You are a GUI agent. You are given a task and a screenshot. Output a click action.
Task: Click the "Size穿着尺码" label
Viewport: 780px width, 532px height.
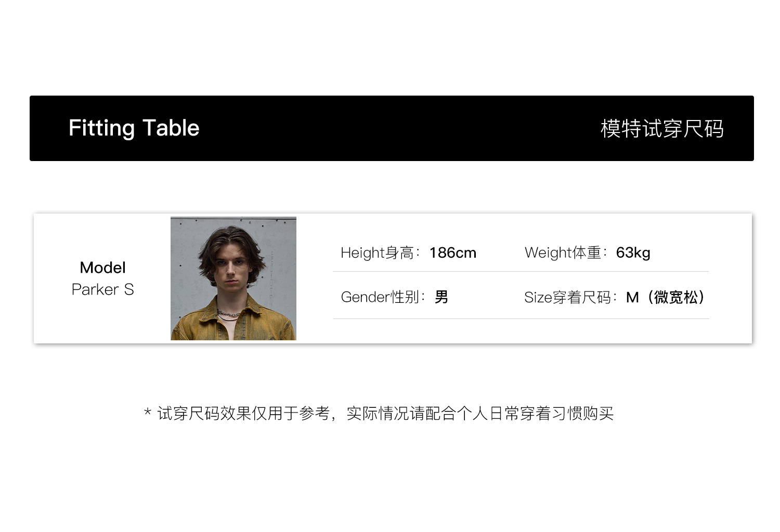[569, 298]
